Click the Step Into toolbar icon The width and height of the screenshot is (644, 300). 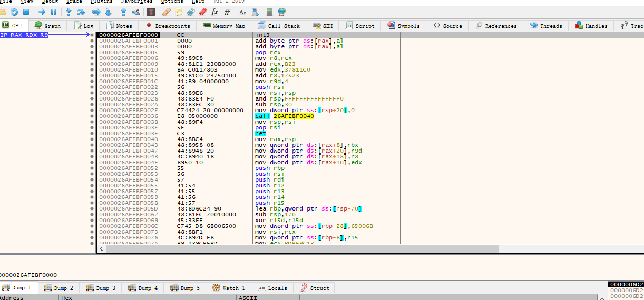click(x=69, y=12)
